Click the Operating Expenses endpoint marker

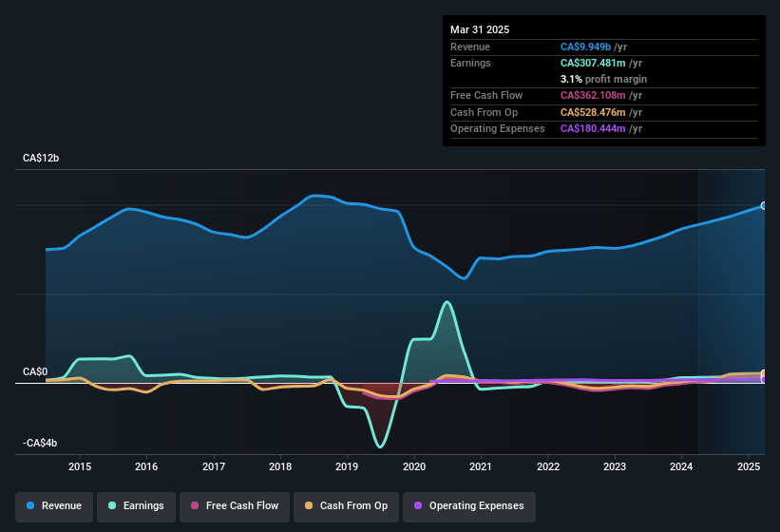click(764, 379)
